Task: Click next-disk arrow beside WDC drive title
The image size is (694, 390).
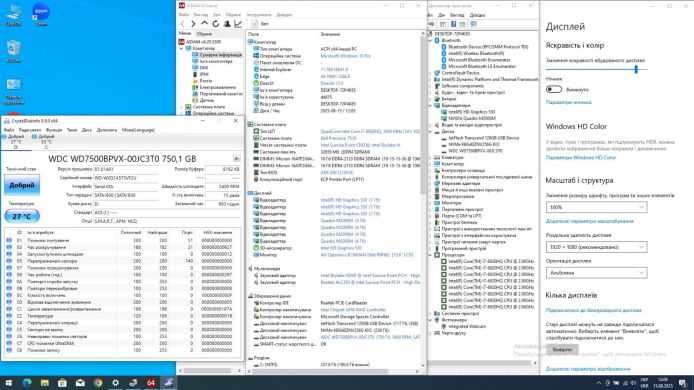Action: click(x=237, y=158)
